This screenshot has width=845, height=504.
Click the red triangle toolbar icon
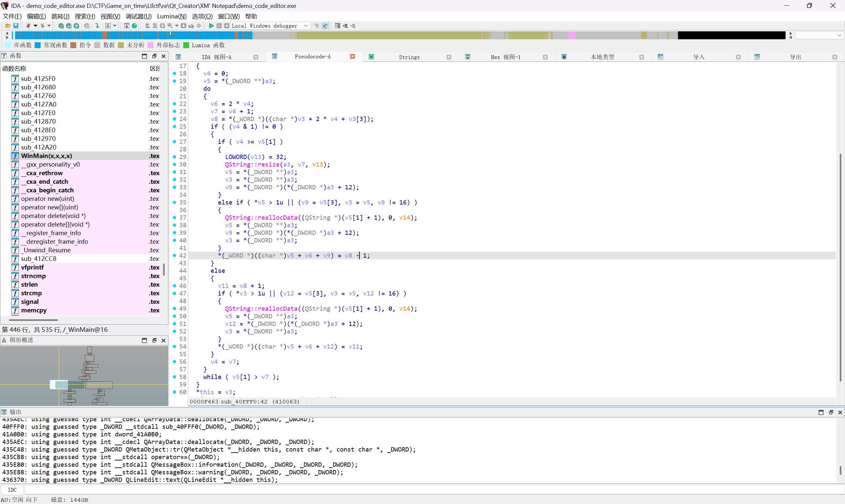126,26
